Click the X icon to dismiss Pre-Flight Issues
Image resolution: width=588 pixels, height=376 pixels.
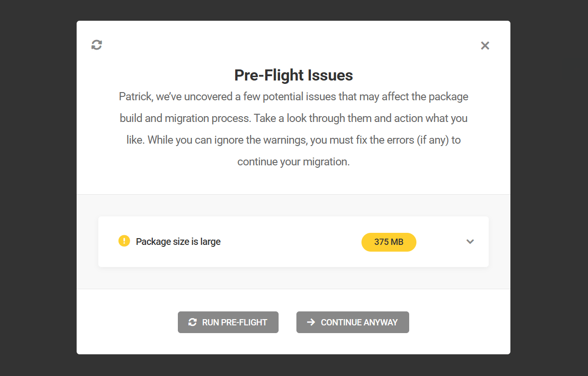coord(485,45)
